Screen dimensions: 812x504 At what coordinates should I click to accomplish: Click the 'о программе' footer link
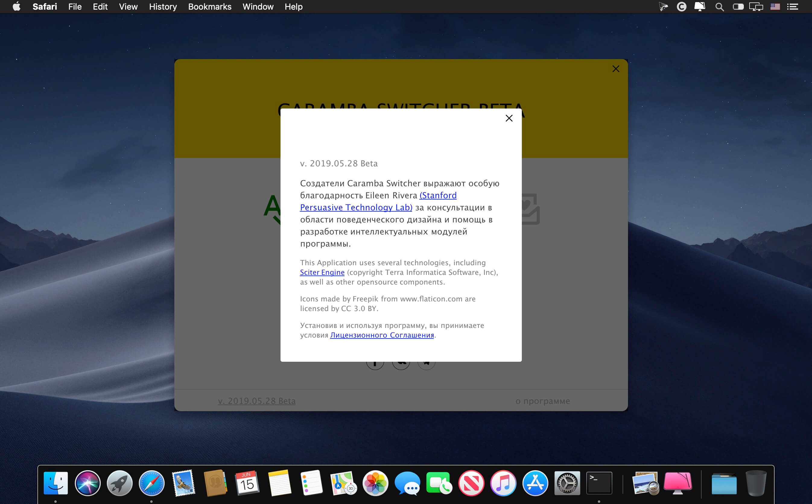[x=543, y=401]
